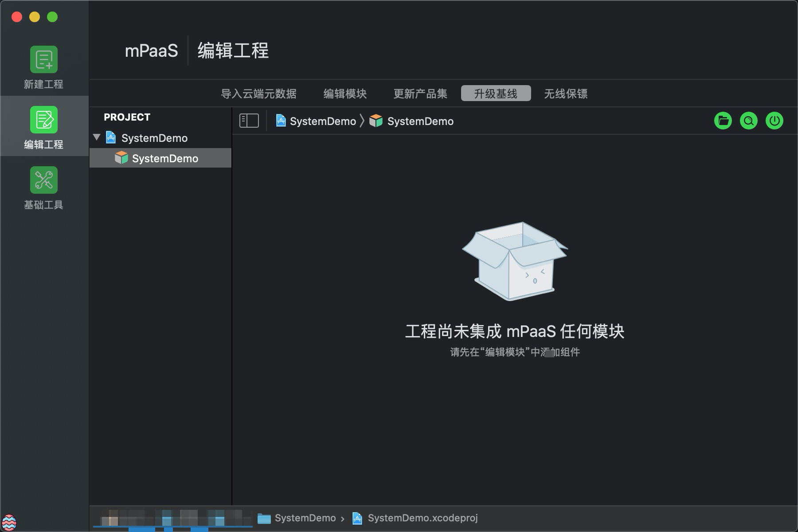Select the 升级基线 tab
This screenshot has width=798, height=532.
point(496,93)
